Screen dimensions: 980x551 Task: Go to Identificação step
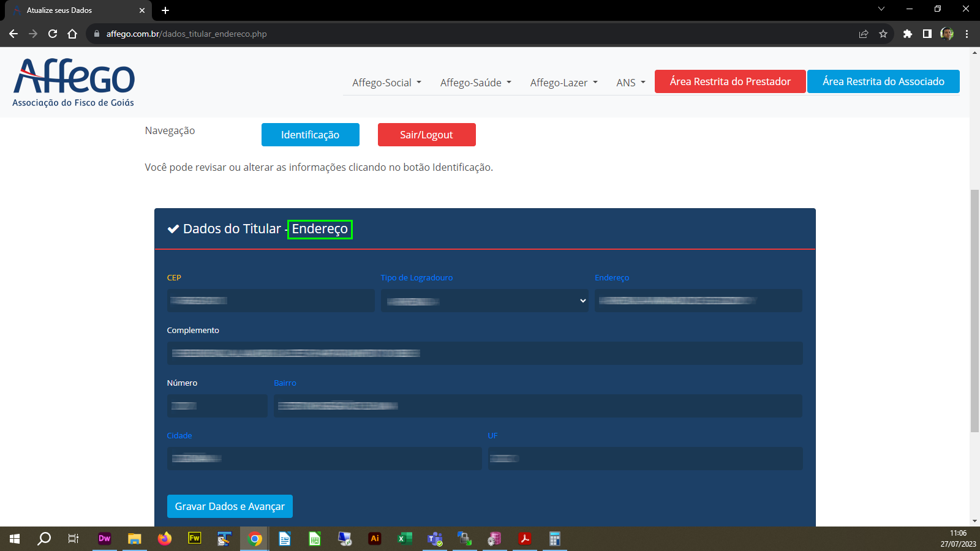tap(310, 135)
